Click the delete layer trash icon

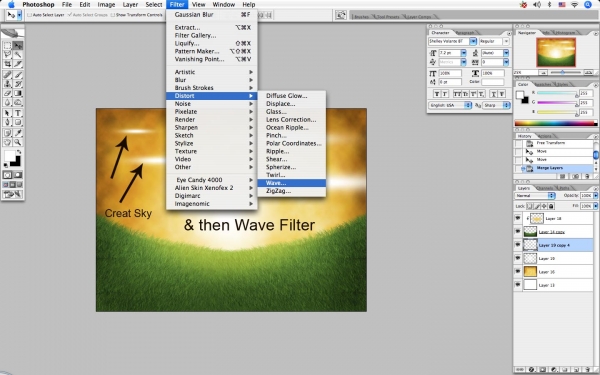coord(587,369)
